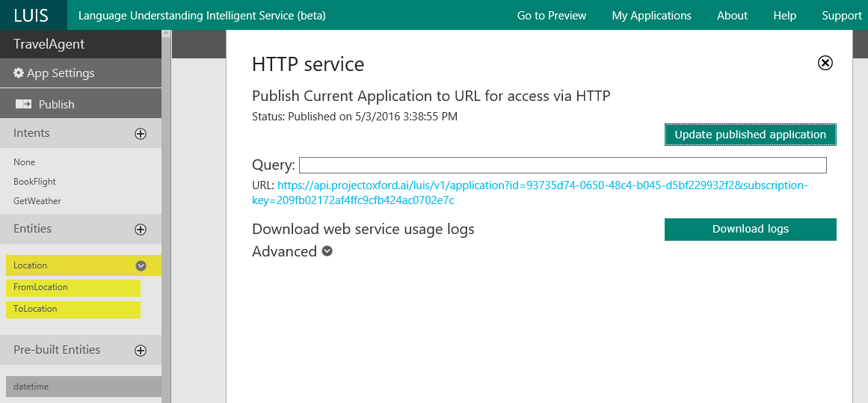Collapse the Location entity chevron
Viewport: 868px width, 403px height.
click(x=141, y=265)
